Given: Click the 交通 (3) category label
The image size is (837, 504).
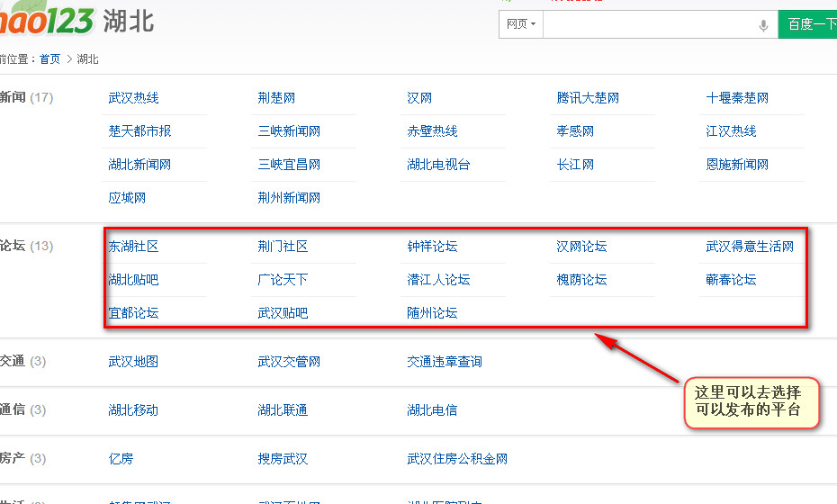Looking at the screenshot, I should point(23,362).
